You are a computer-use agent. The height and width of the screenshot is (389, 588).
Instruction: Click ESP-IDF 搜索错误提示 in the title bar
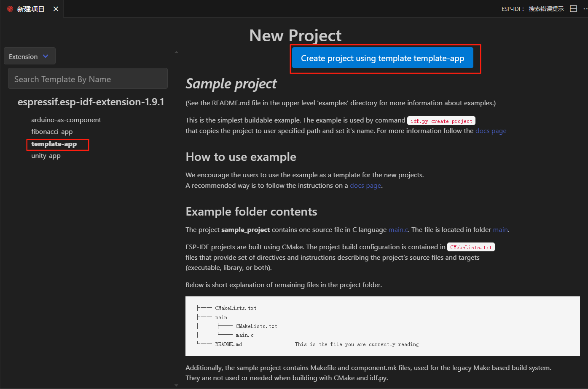tap(532, 9)
